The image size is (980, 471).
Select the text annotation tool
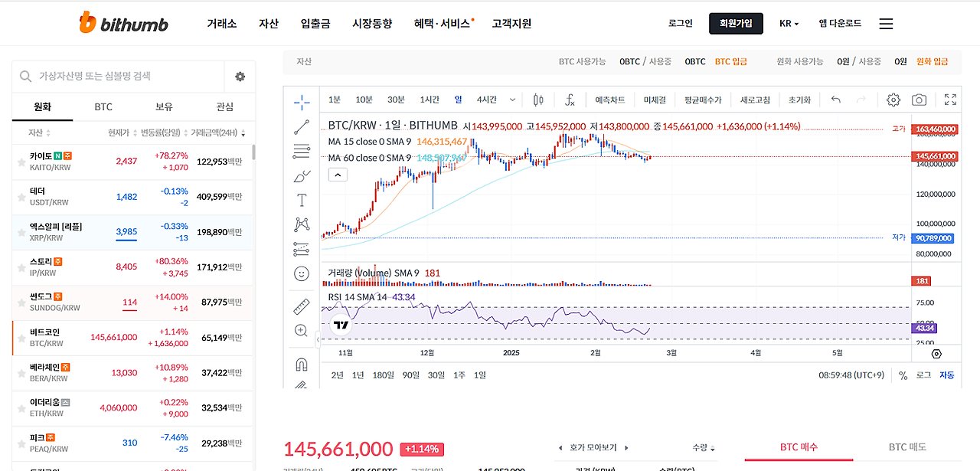click(302, 201)
